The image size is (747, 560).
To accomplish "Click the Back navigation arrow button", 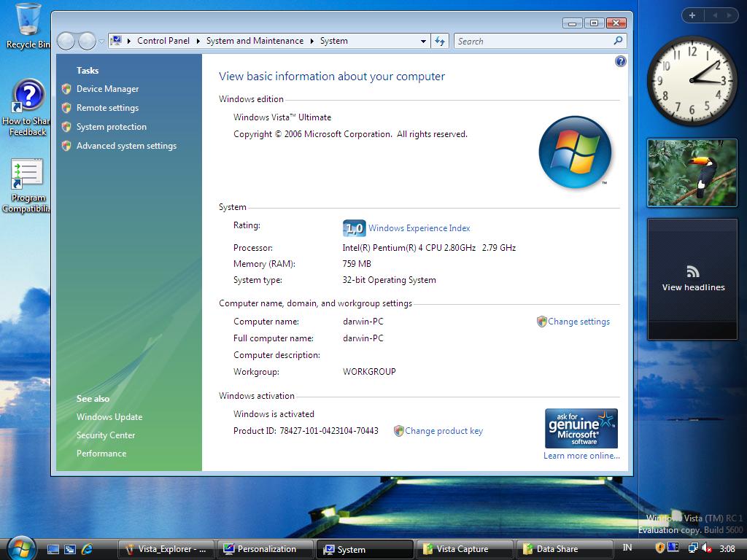I will pyautogui.click(x=66, y=42).
